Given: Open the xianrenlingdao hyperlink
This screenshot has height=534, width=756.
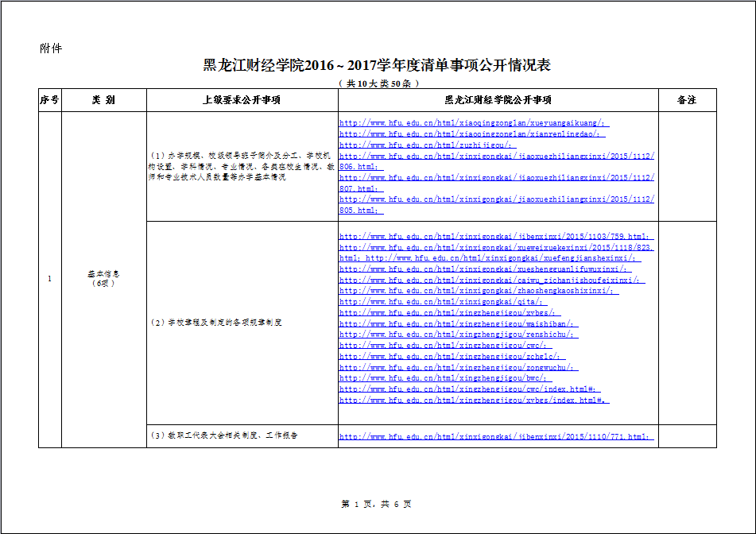Looking at the screenshot, I should pos(472,134).
